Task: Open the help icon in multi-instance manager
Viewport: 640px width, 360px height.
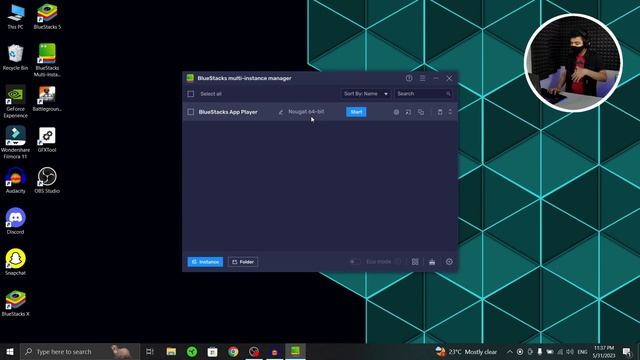Action: [409, 78]
